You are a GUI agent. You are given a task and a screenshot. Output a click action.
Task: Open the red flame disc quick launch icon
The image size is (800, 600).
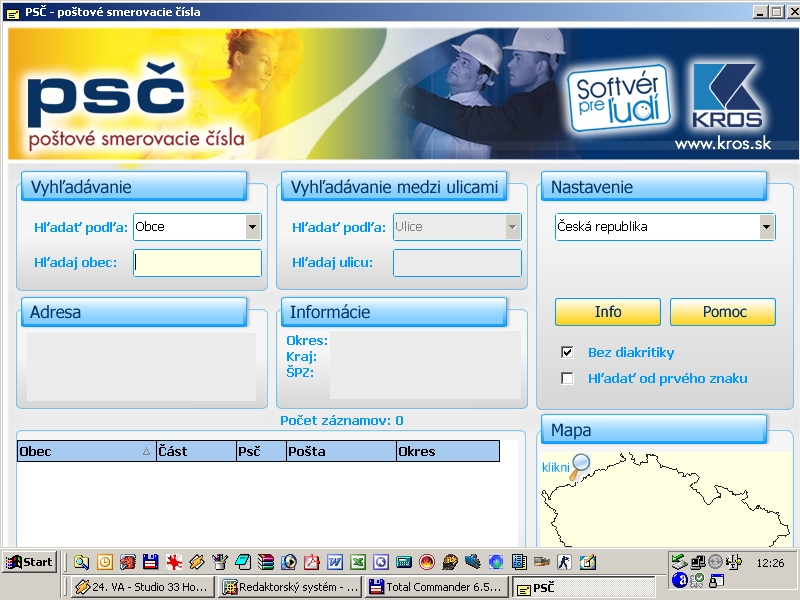(x=427, y=562)
